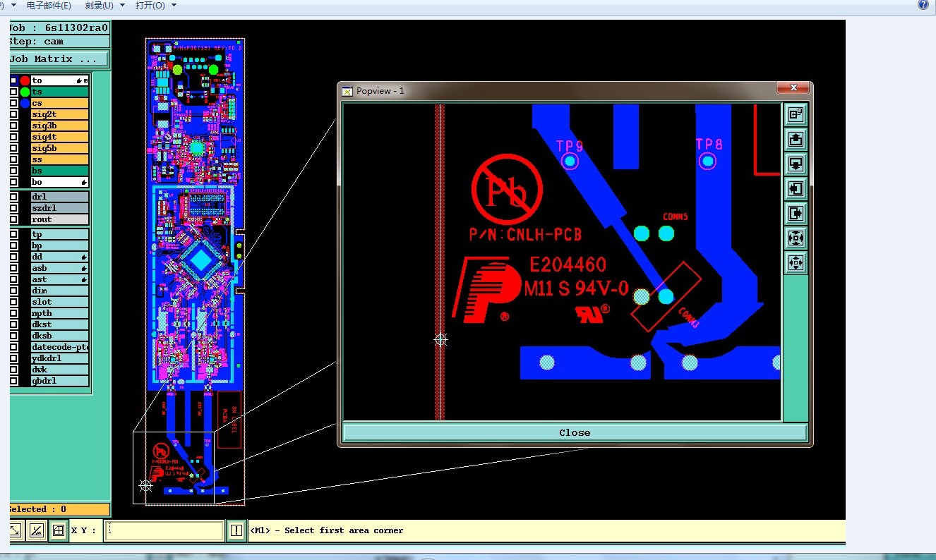Click the Close button in Popview
936x560 pixels.
575,433
